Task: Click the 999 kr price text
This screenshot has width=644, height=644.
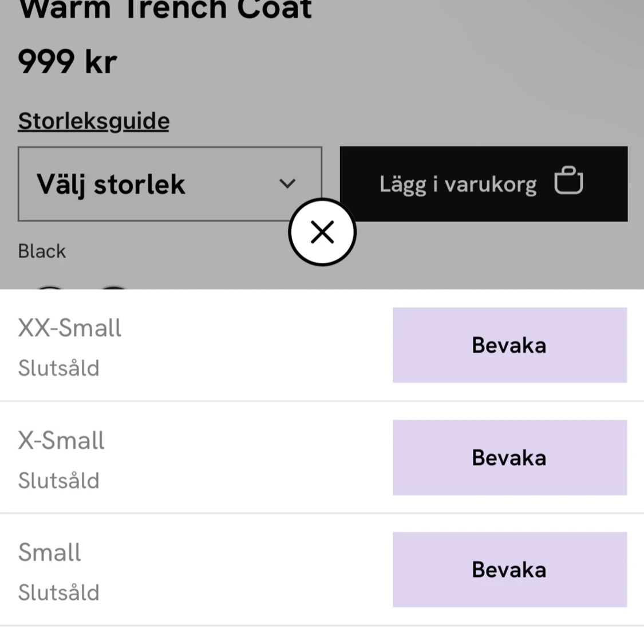Action: tap(68, 62)
